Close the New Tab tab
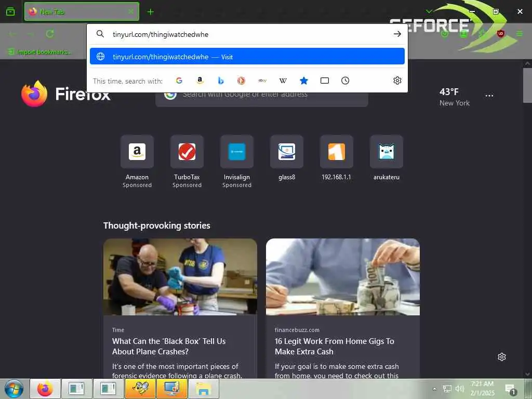This screenshot has width=532, height=399. click(x=130, y=12)
